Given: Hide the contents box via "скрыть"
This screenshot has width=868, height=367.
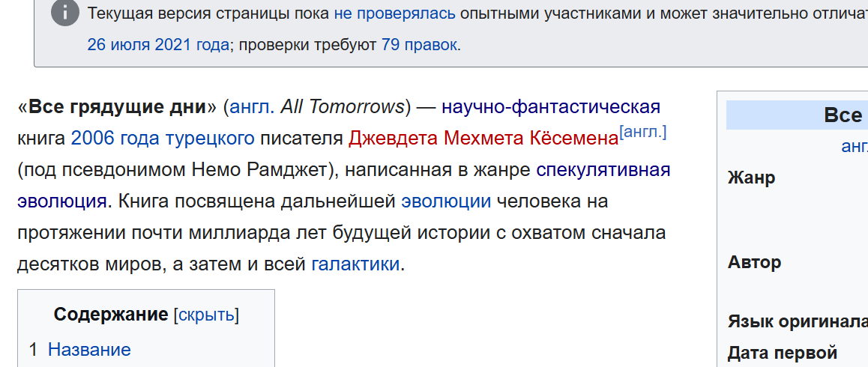Looking at the screenshot, I should (206, 315).
